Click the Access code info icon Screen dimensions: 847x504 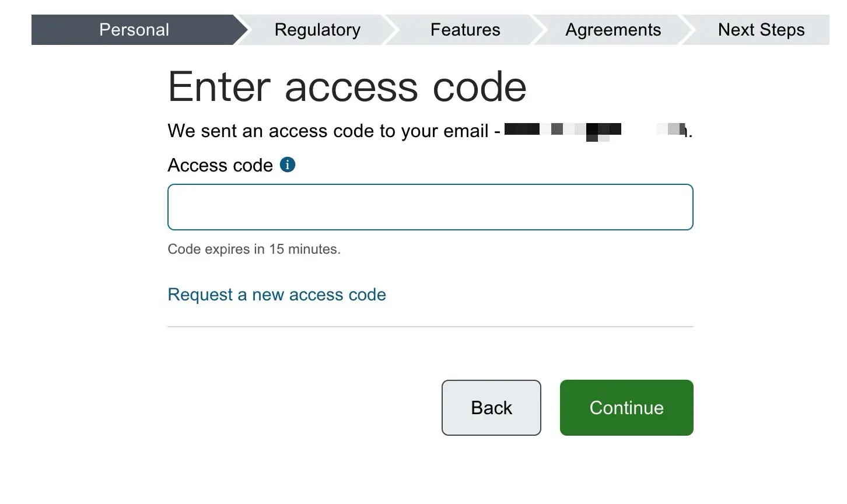click(288, 165)
